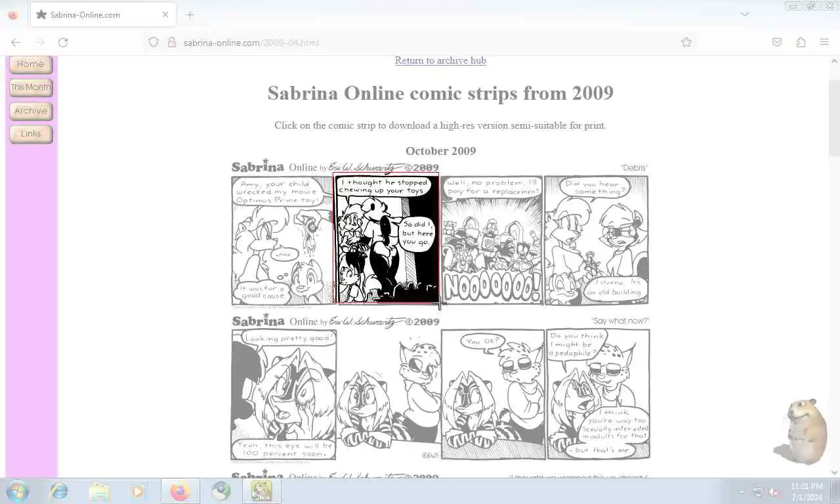840x504 pixels.
Task: Click the site security padlock icon
Action: (172, 42)
